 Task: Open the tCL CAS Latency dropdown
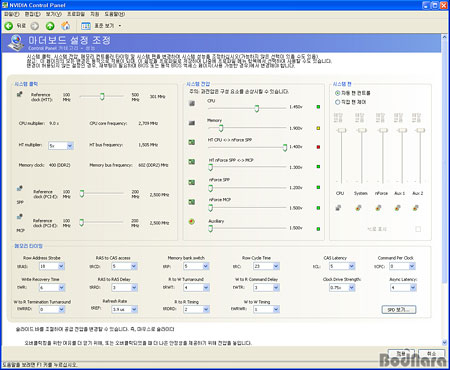[x=342, y=266]
